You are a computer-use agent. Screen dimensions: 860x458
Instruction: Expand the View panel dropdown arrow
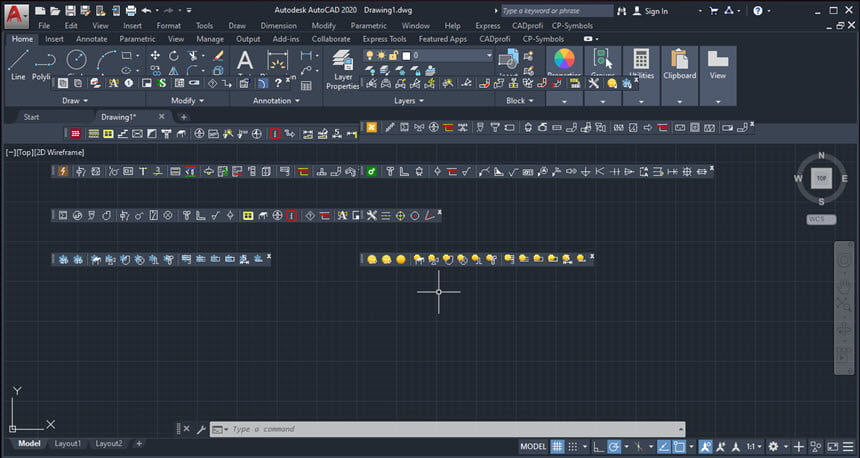[718, 101]
